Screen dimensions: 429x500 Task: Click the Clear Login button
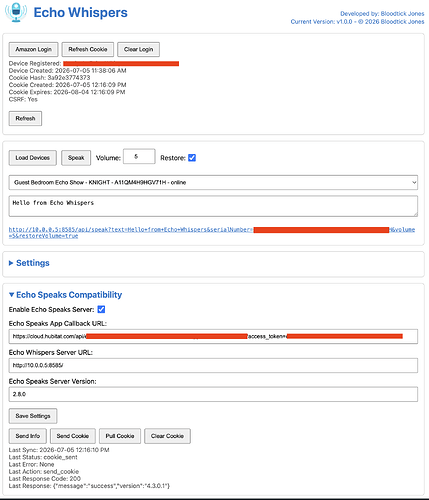click(138, 49)
